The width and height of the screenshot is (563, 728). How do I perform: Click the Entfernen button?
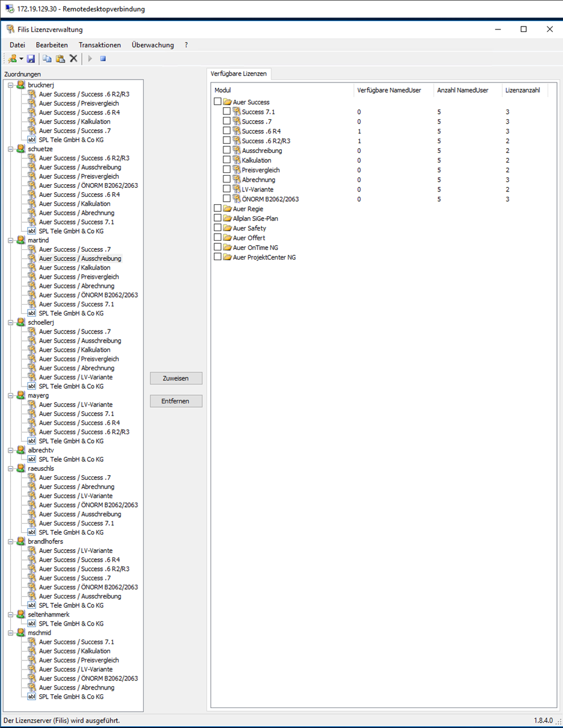(x=176, y=401)
